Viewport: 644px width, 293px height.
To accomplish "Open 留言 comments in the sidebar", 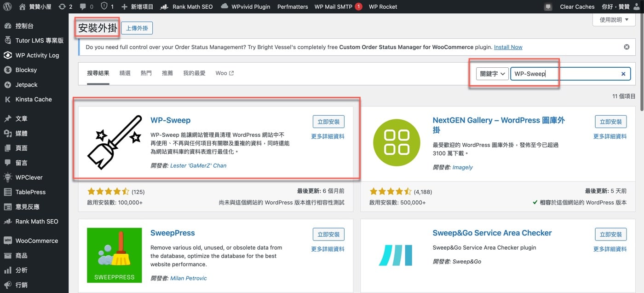I will pyautogui.click(x=34, y=163).
